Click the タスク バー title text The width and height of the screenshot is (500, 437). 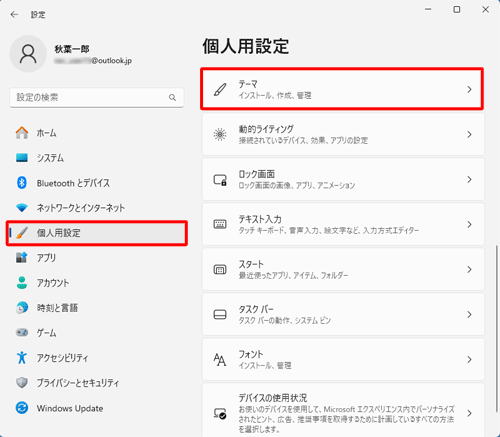pyautogui.click(x=256, y=309)
